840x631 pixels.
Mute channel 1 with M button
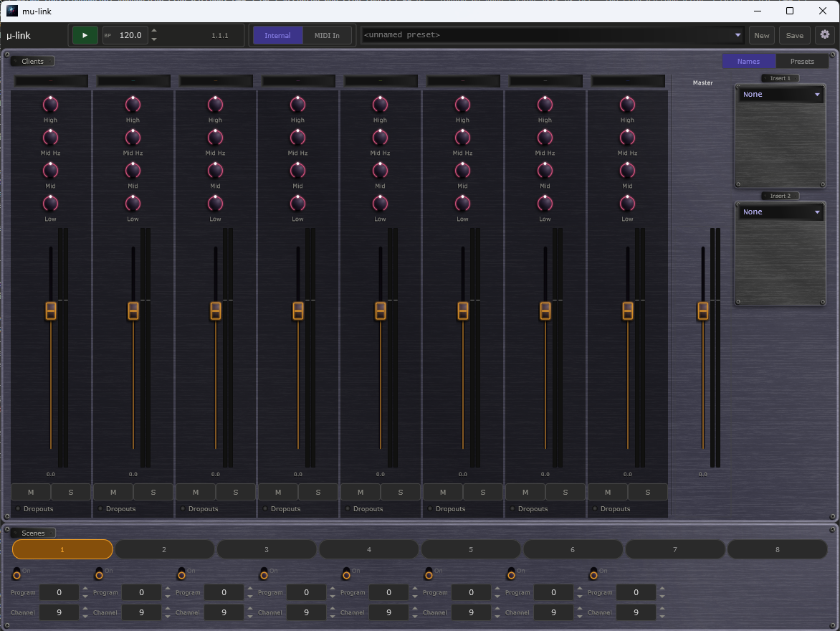point(31,492)
